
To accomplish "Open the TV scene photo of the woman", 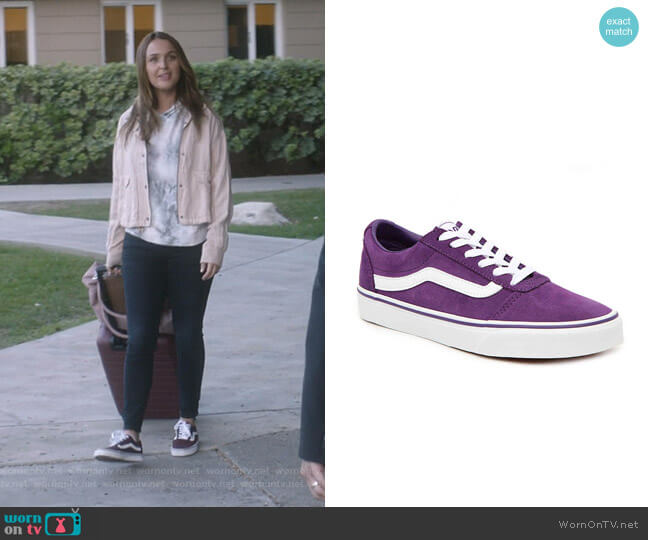I will (x=162, y=253).
